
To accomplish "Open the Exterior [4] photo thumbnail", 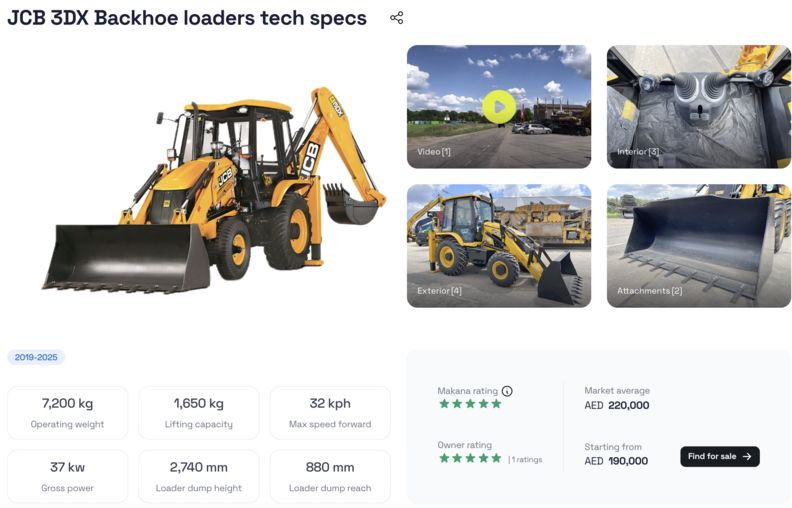I will (499, 246).
